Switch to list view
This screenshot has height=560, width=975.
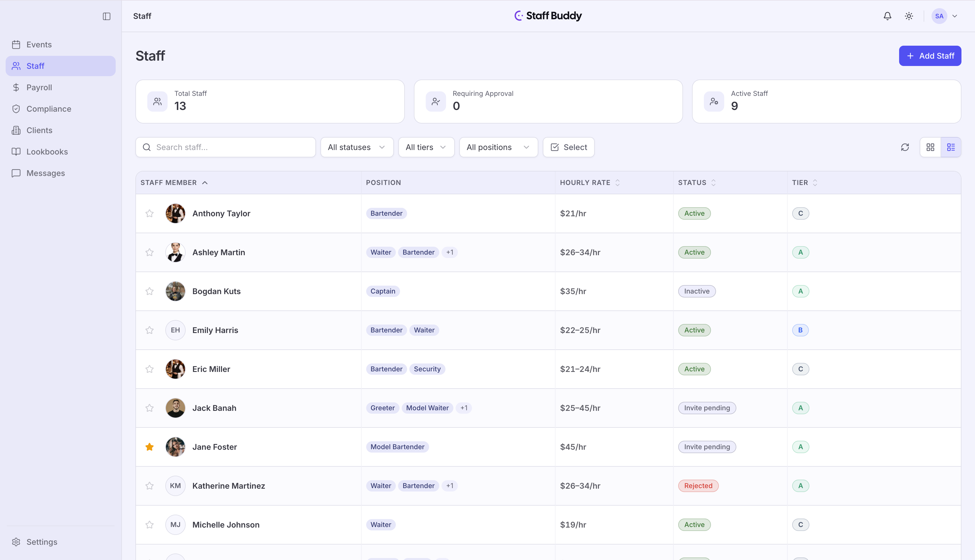pyautogui.click(x=951, y=147)
